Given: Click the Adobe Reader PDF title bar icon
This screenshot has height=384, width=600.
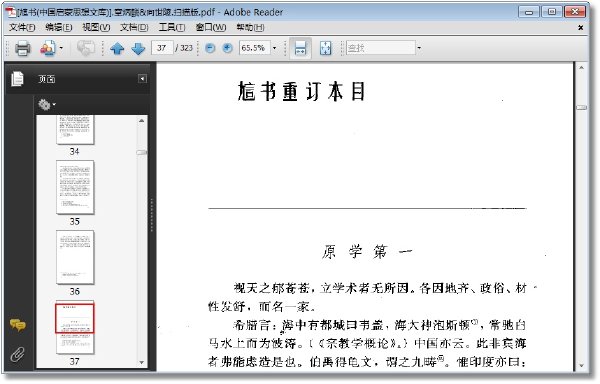Looking at the screenshot, I should (x=11, y=12).
